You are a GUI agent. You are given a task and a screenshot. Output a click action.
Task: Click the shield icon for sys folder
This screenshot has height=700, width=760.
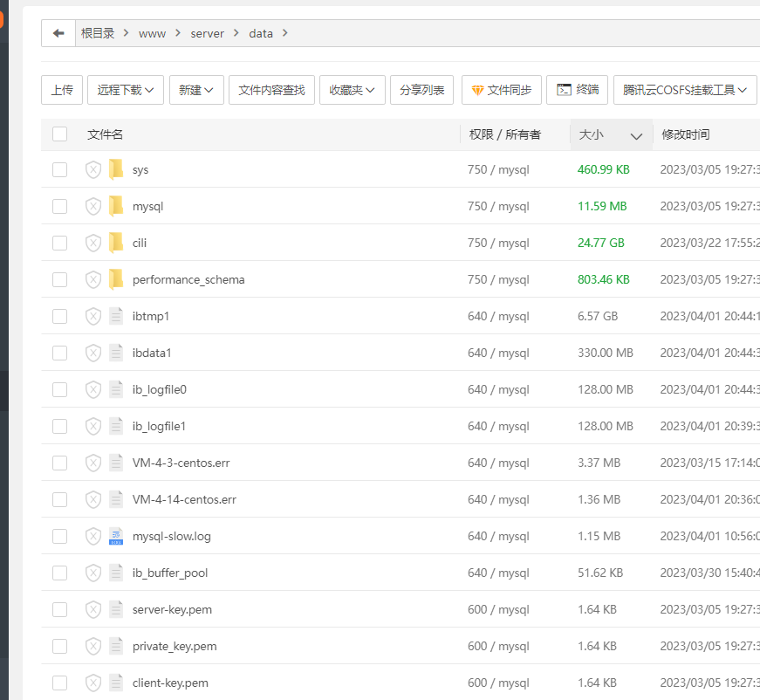tap(93, 169)
